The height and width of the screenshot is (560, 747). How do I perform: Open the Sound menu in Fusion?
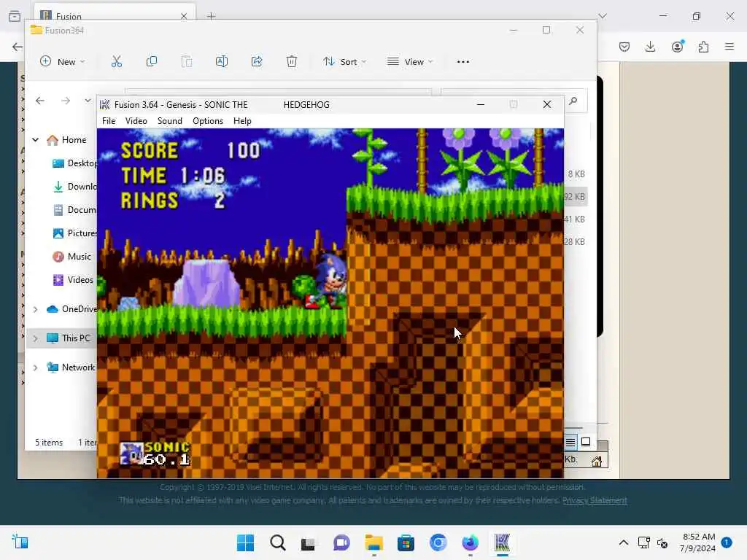[x=169, y=121]
